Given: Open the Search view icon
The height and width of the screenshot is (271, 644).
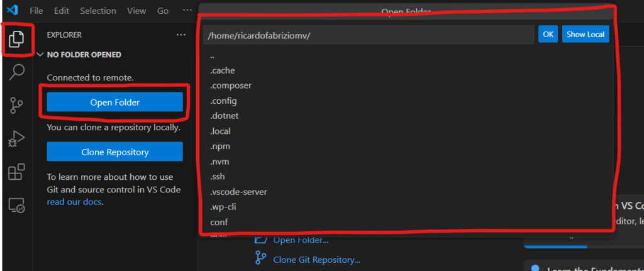Looking at the screenshot, I should (x=17, y=72).
